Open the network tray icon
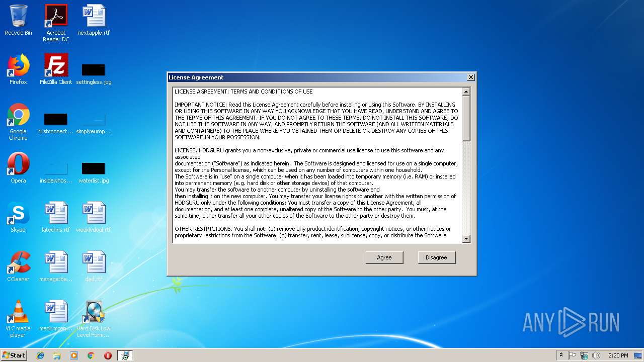Viewport: 644px width, 362px height. point(584,355)
